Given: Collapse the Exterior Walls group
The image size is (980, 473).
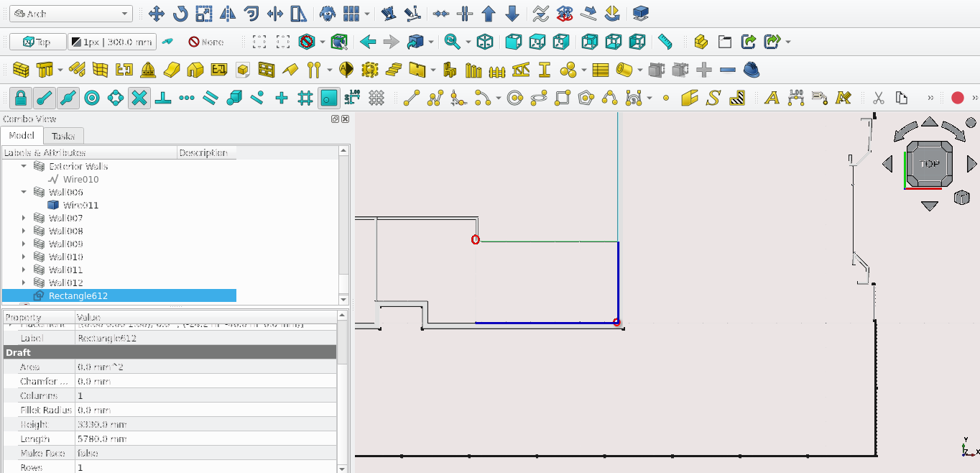Looking at the screenshot, I should (x=24, y=167).
